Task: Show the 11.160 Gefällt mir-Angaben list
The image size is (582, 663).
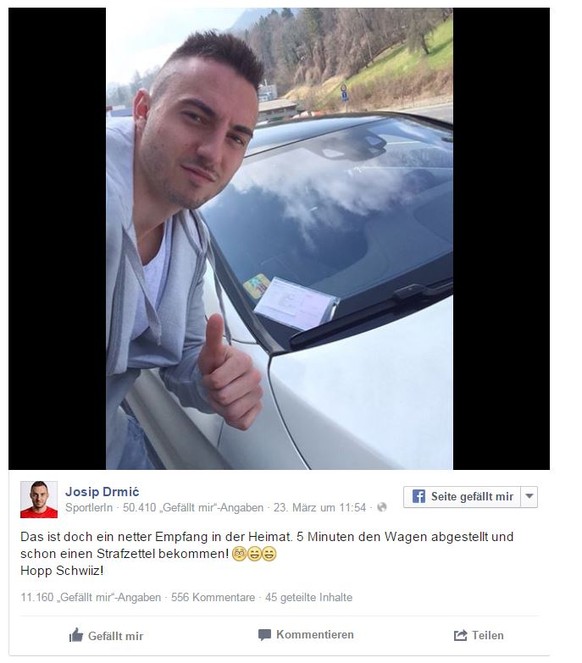Action: pyautogui.click(x=91, y=597)
